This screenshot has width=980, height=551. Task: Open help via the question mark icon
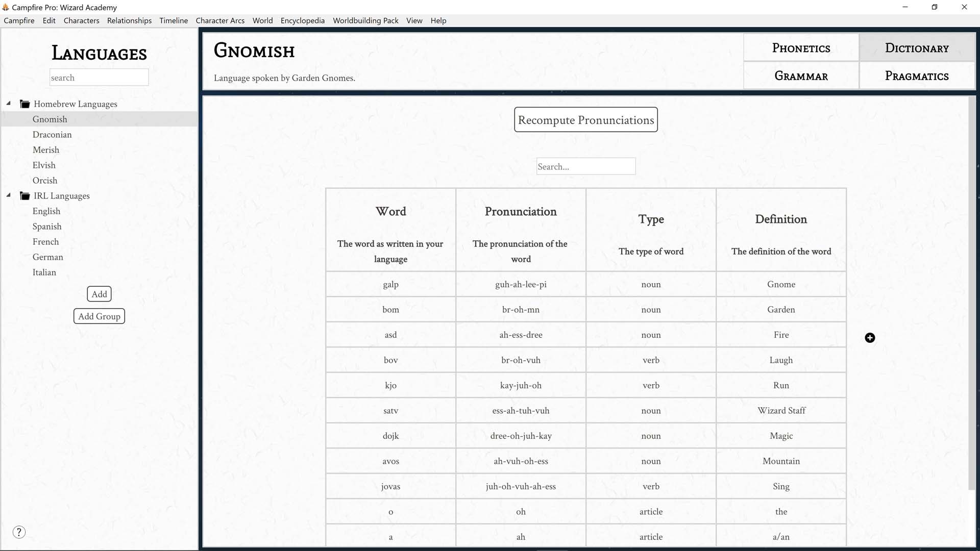[19, 532]
